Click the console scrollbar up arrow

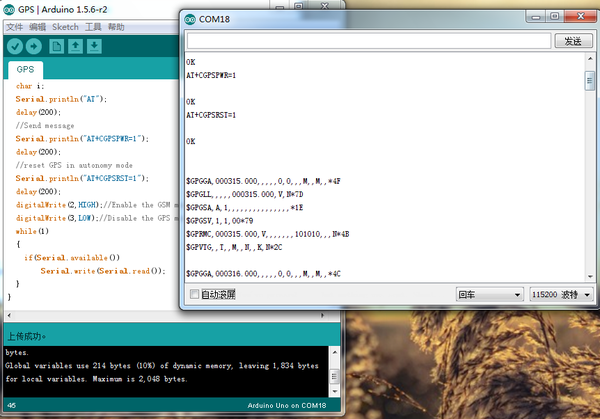pos(334,352)
